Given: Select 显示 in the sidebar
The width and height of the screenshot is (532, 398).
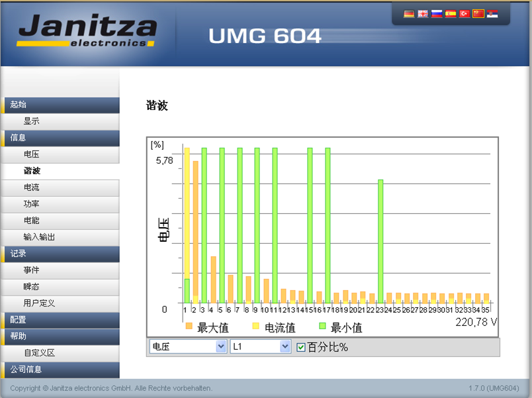Looking at the screenshot, I should (x=60, y=121).
